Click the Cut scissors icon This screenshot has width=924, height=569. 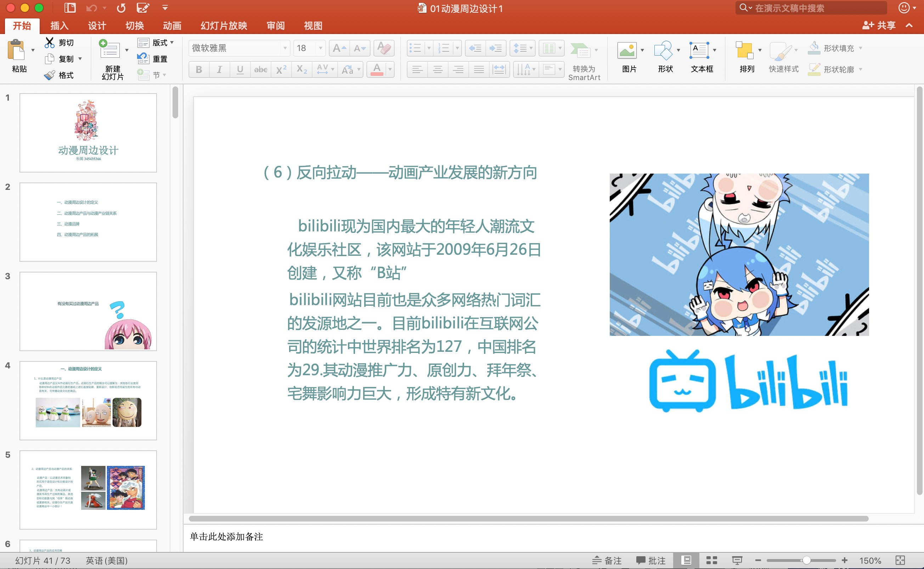[49, 43]
